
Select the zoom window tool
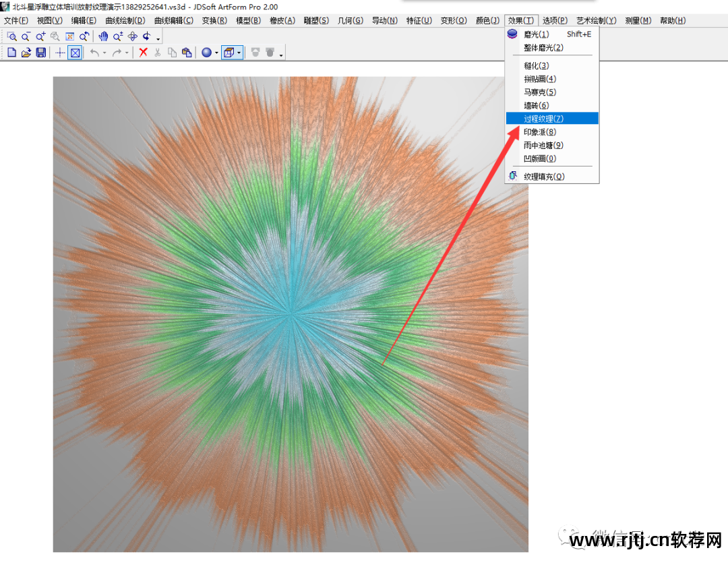[12, 36]
